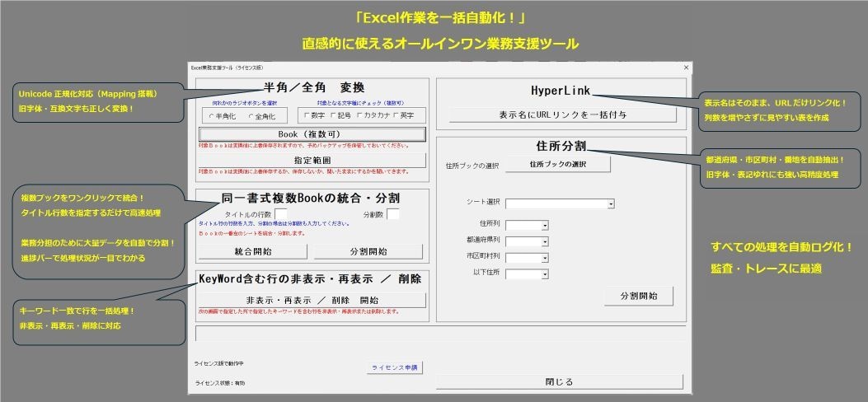This screenshot has height=402, width=868.
Task: Start merging with 統合開始 button
Action: 253,251
